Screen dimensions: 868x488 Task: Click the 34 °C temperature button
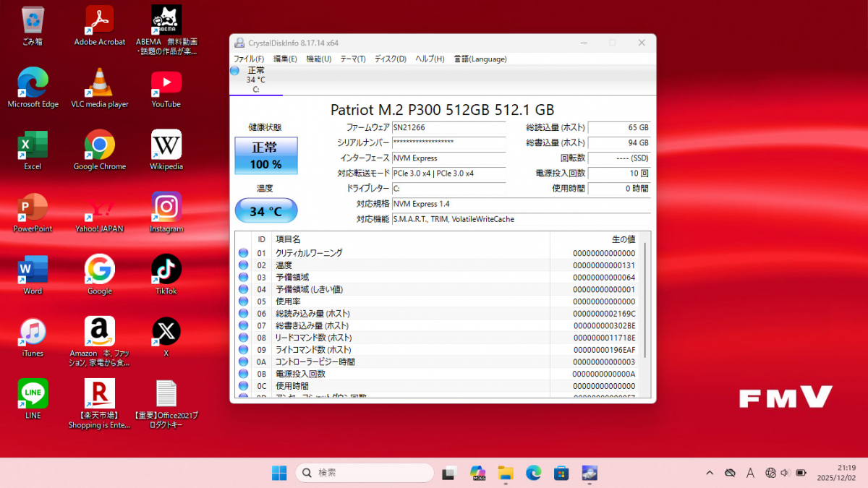point(265,210)
